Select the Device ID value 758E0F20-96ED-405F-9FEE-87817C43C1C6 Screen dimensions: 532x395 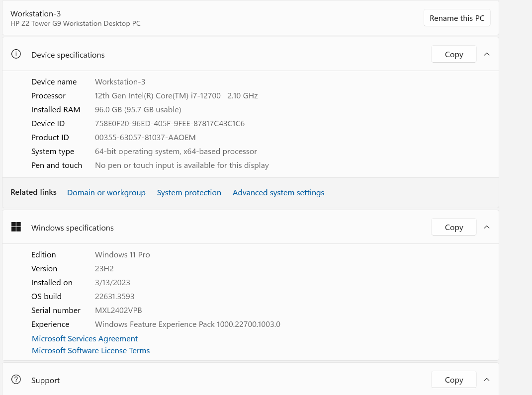coord(170,123)
